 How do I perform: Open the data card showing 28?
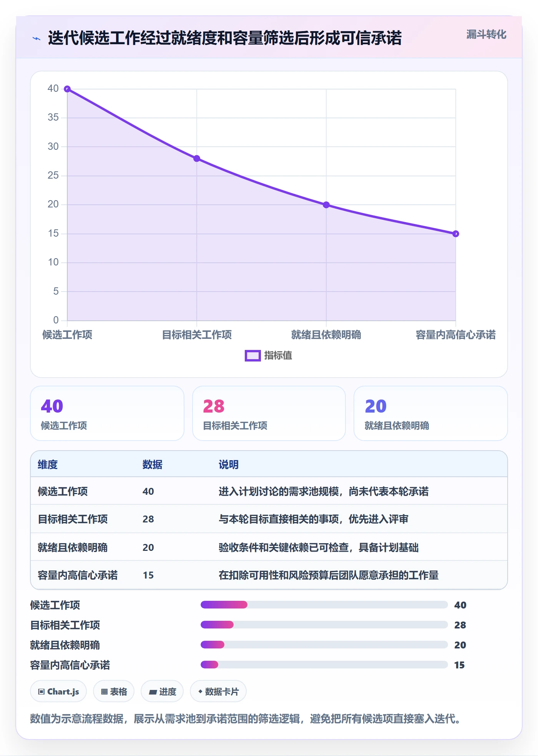pyautogui.click(x=269, y=413)
